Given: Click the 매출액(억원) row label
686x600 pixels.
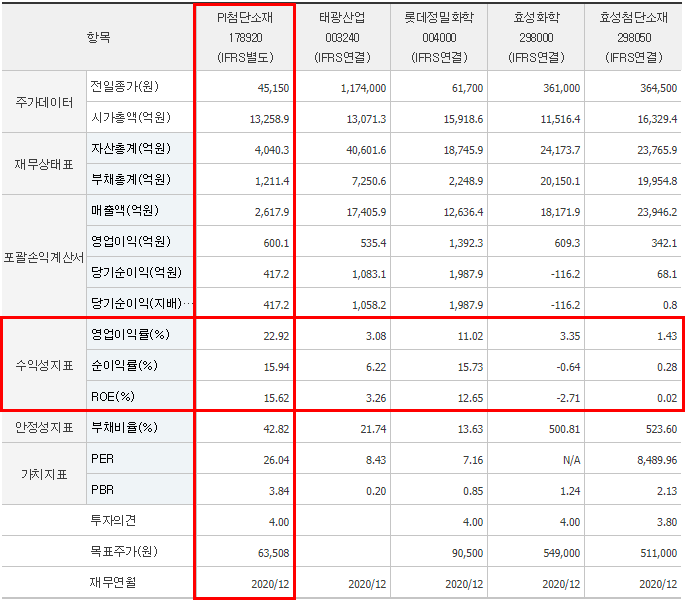Looking at the screenshot, I should coord(125,211).
